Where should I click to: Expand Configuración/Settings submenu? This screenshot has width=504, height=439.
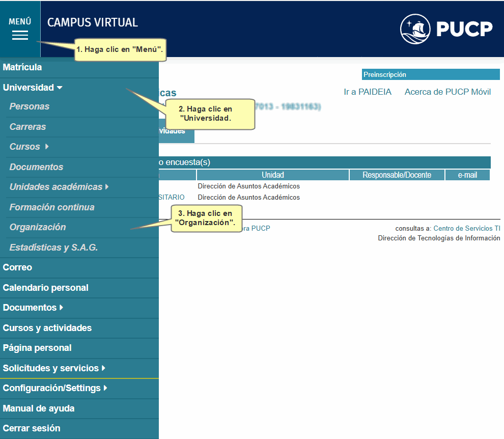tap(105, 388)
